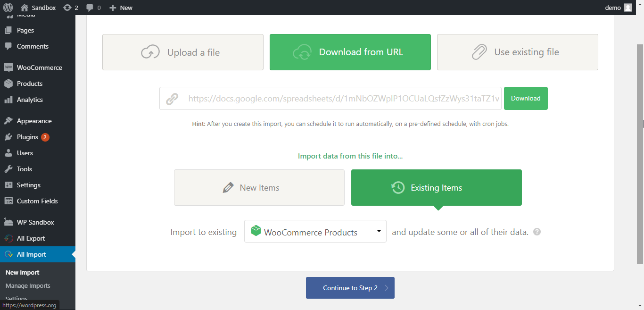
Task: Click the Google Sheets URL input field
Action: pos(330,98)
